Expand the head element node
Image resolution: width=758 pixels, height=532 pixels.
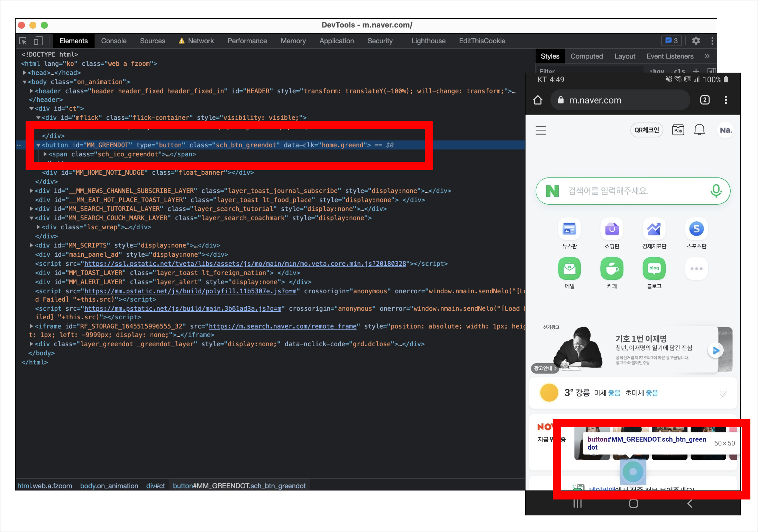coord(25,73)
